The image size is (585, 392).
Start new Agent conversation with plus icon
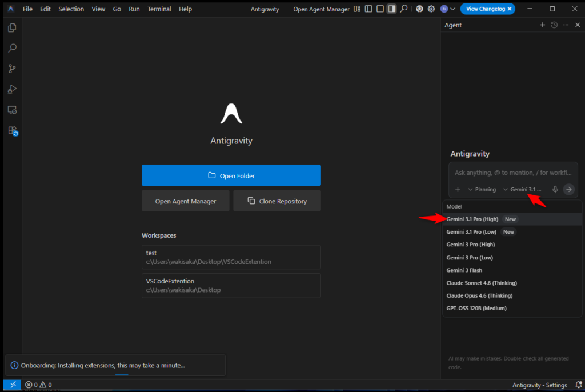[x=543, y=25]
